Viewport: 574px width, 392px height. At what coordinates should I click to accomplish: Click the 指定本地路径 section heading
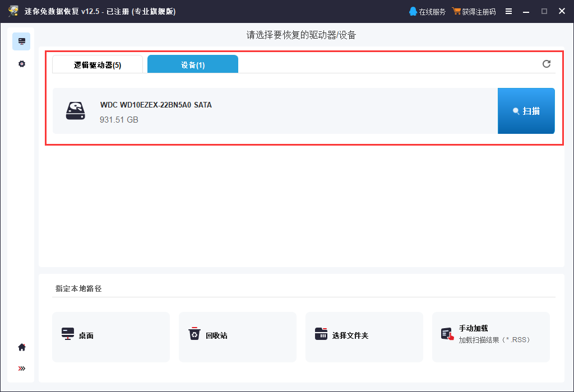coord(78,288)
